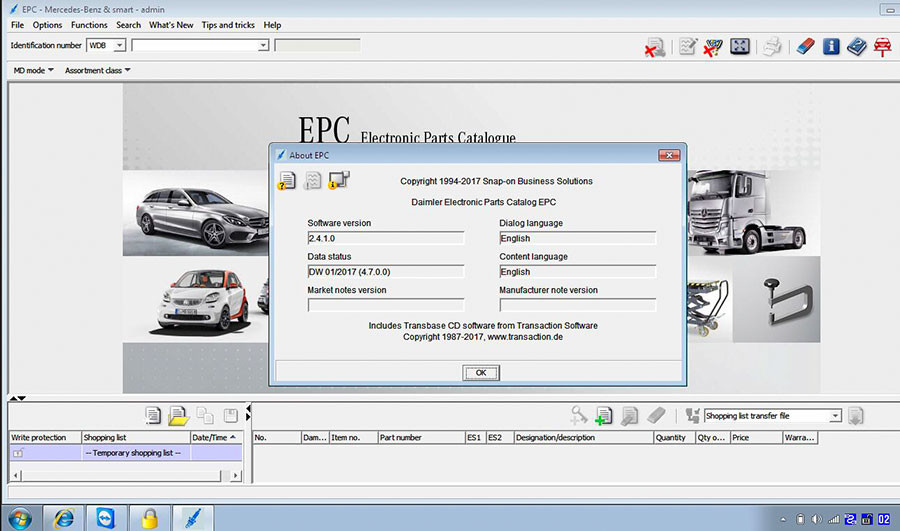900x531 pixels.
Task: Select the eraser tool icon
Action: [805, 46]
